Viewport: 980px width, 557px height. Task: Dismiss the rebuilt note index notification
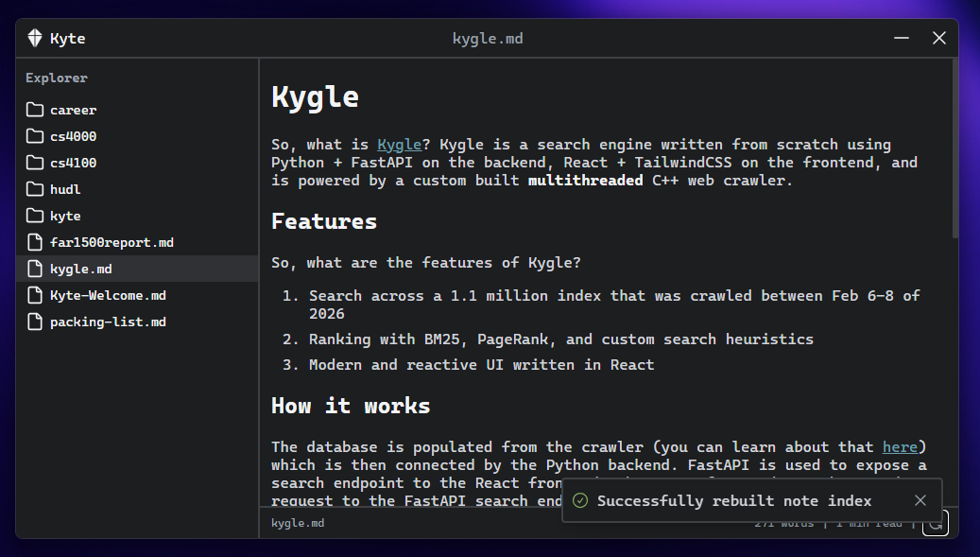[x=920, y=500]
